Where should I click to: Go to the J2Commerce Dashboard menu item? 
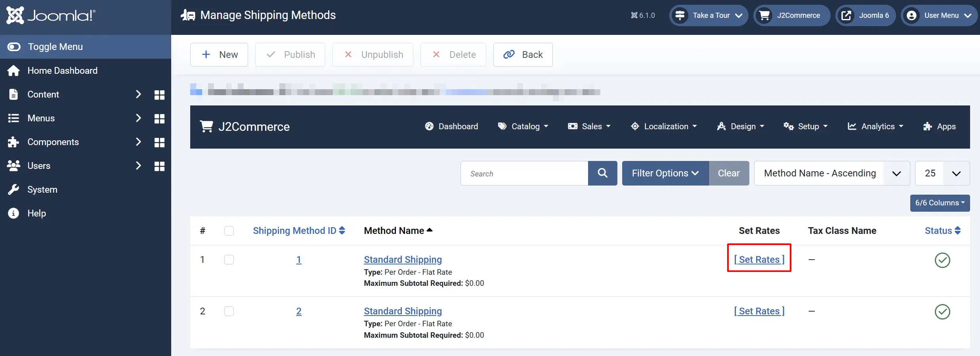(x=451, y=126)
